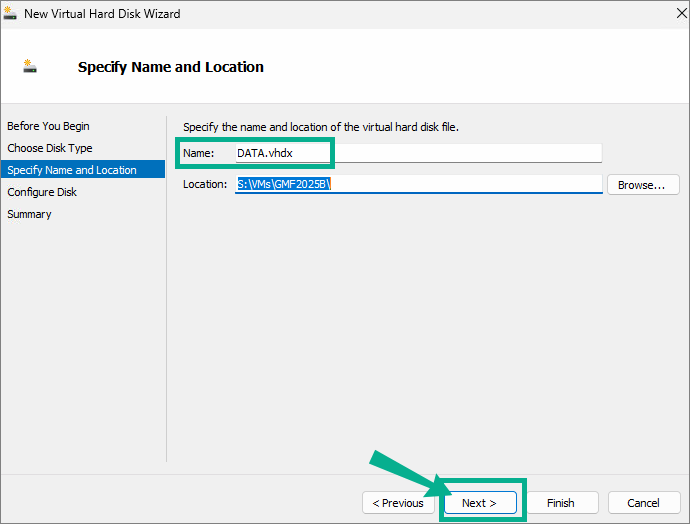Click the wizard icon in the title bar
Screen dimensions: 690x524
10,13
